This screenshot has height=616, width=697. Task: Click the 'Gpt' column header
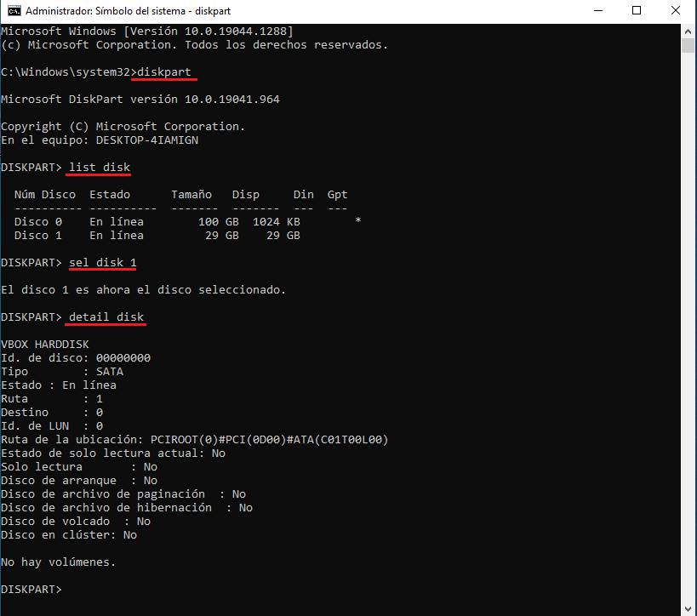pyautogui.click(x=337, y=195)
